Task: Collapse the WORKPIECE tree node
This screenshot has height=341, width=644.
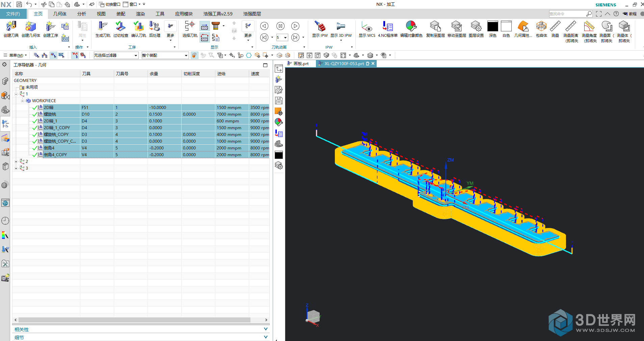Action: [x=23, y=101]
